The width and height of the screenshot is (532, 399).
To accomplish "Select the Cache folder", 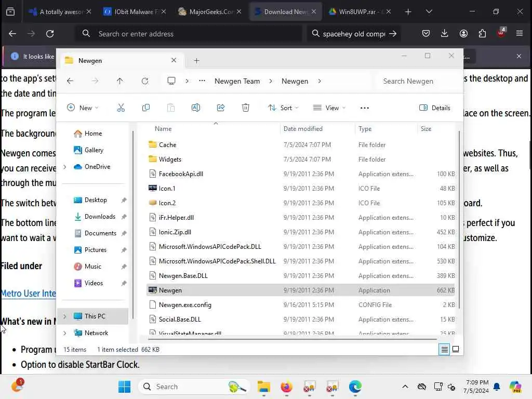I will (301, 145).
